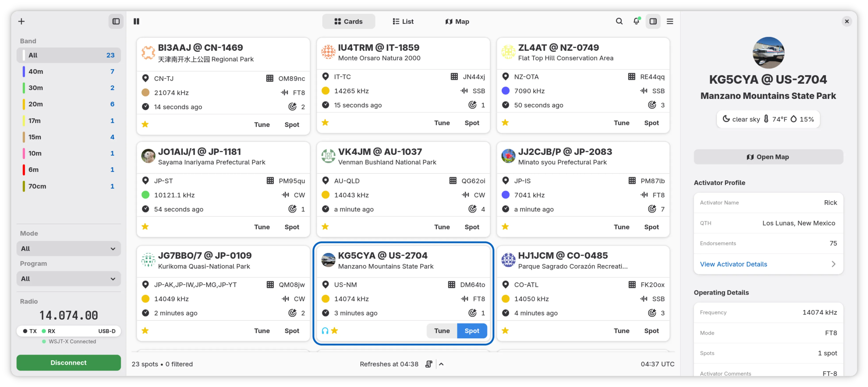The width and height of the screenshot is (868, 387).
Task: Click the Open Map button
Action: tap(768, 157)
